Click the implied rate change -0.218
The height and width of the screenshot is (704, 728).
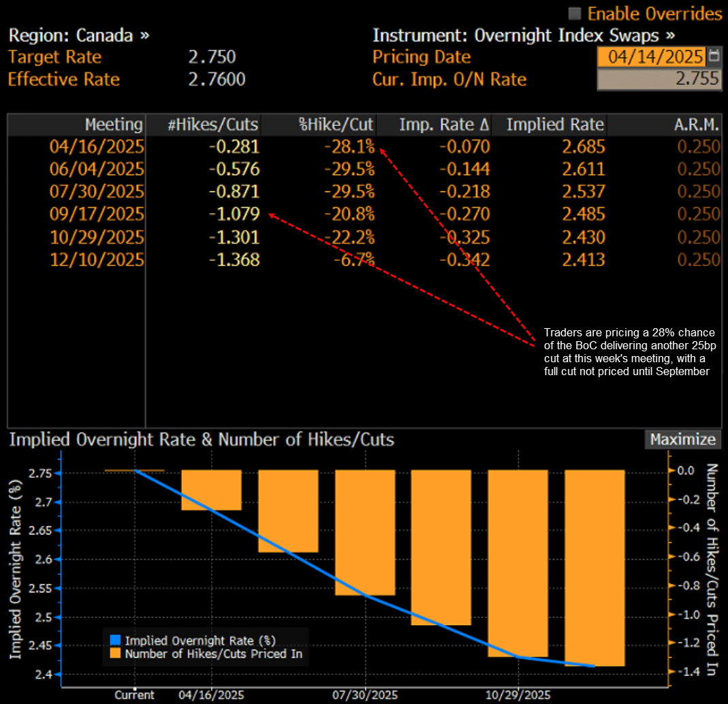(x=464, y=192)
